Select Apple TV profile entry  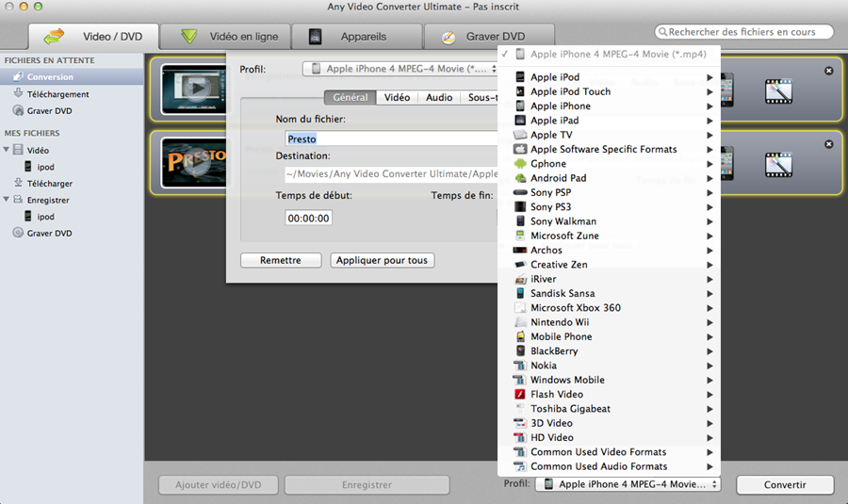(x=609, y=136)
